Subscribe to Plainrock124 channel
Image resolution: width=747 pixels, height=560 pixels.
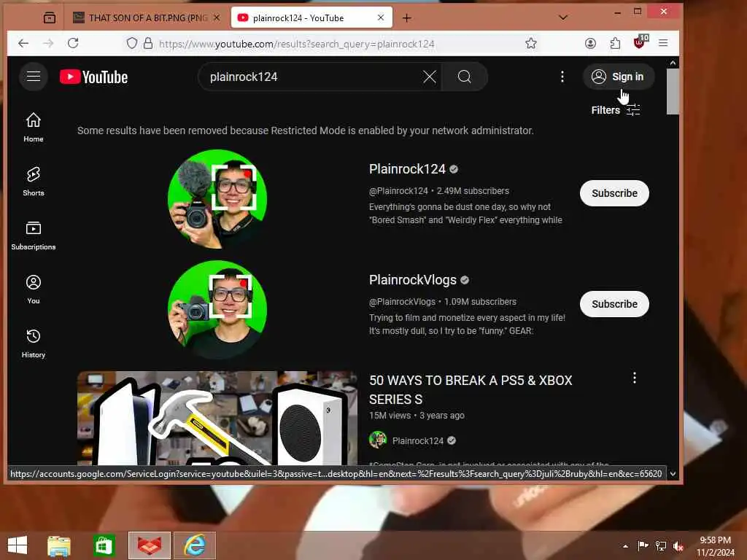pyautogui.click(x=614, y=193)
